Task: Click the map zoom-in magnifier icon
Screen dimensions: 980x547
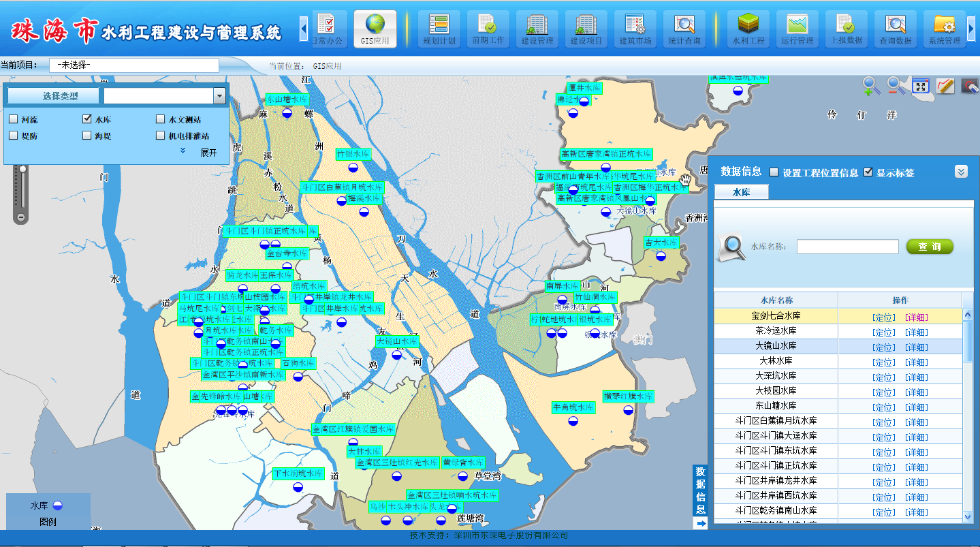Action: [x=871, y=85]
